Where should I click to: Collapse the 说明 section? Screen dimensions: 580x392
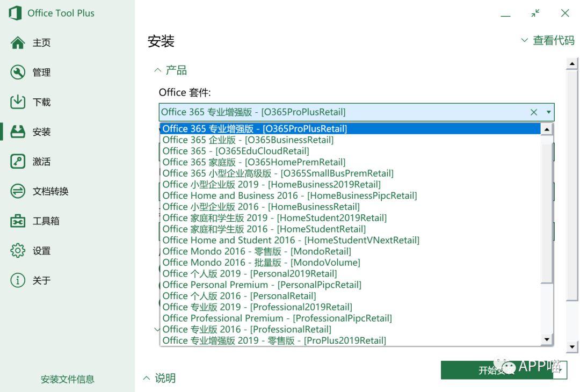(160, 378)
